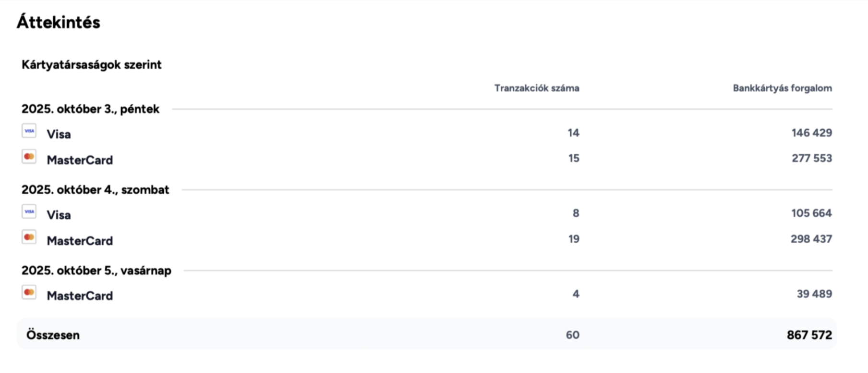Screen dimensions: 868x373
Task: Select the 2025. október 5., vasárnap date row
Action: click(96, 271)
